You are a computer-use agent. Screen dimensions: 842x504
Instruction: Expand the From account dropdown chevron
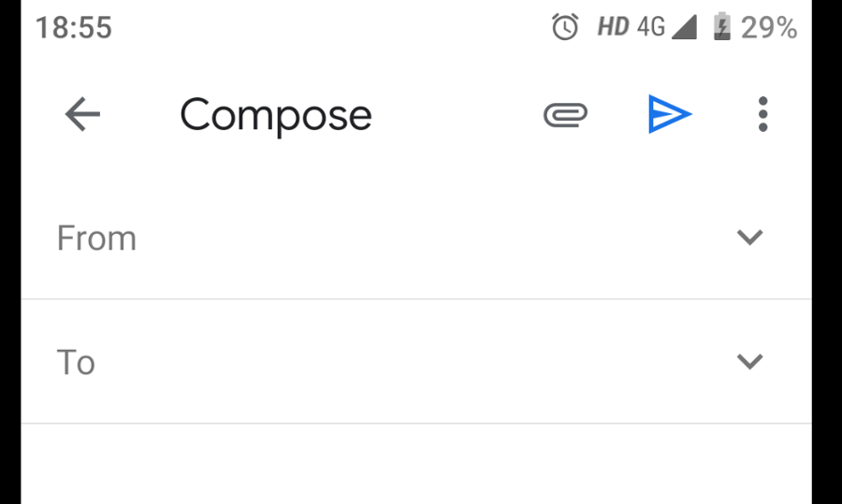pos(749,238)
